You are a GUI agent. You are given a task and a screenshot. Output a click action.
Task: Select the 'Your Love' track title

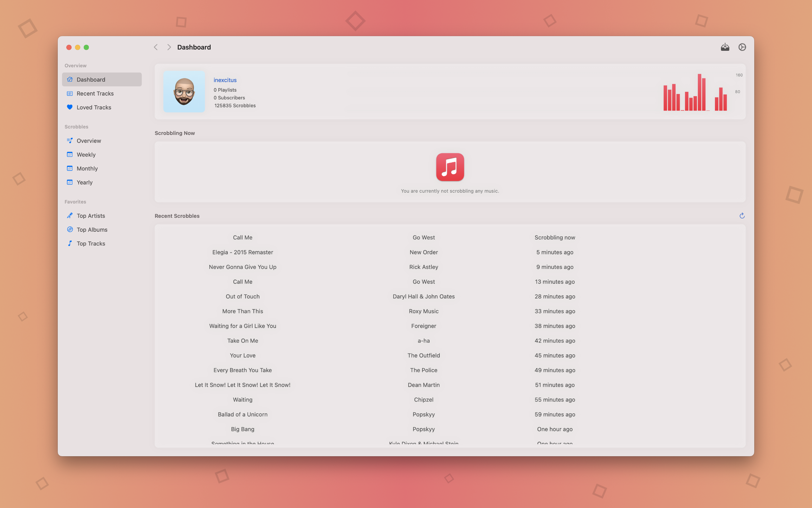243,356
